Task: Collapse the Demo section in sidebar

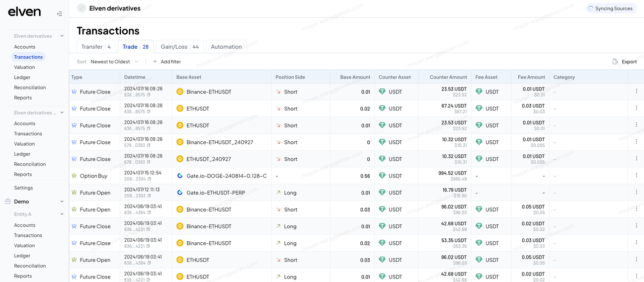Action: tap(62, 202)
